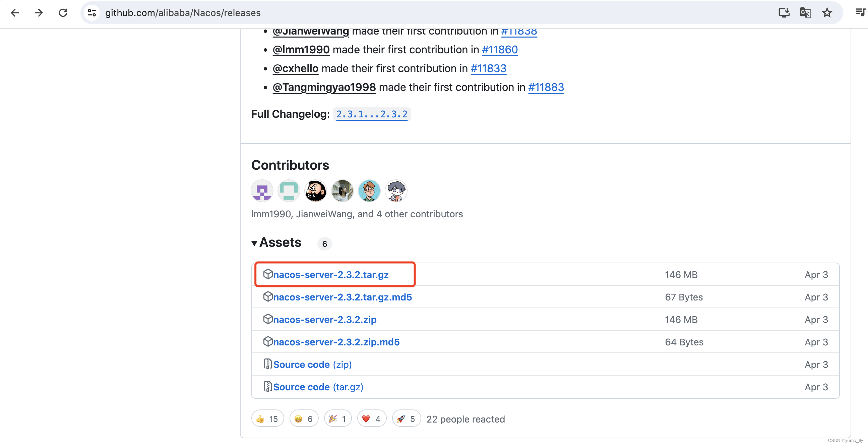Open the media control icon
The width and height of the screenshot is (868, 446).
pos(860,13)
